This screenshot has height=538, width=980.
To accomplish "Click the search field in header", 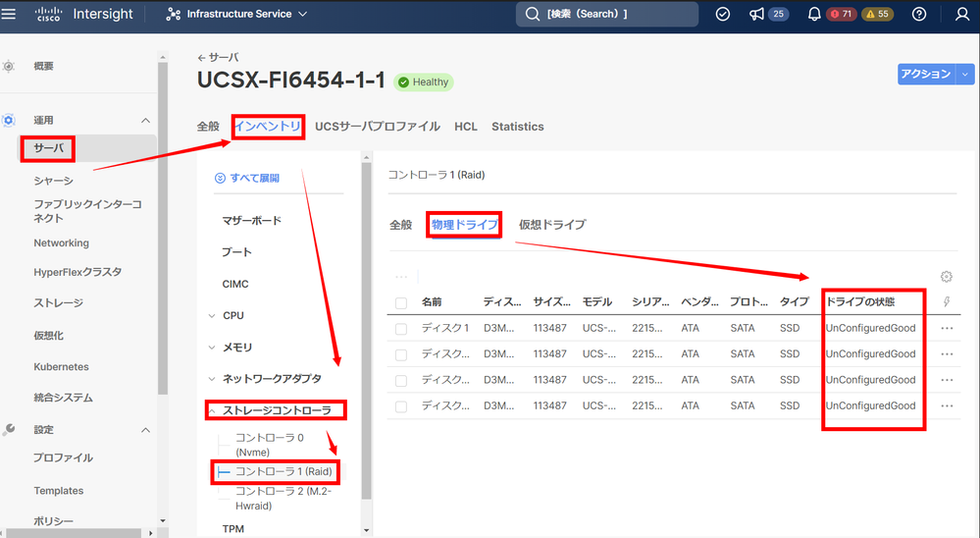I will click(x=606, y=14).
